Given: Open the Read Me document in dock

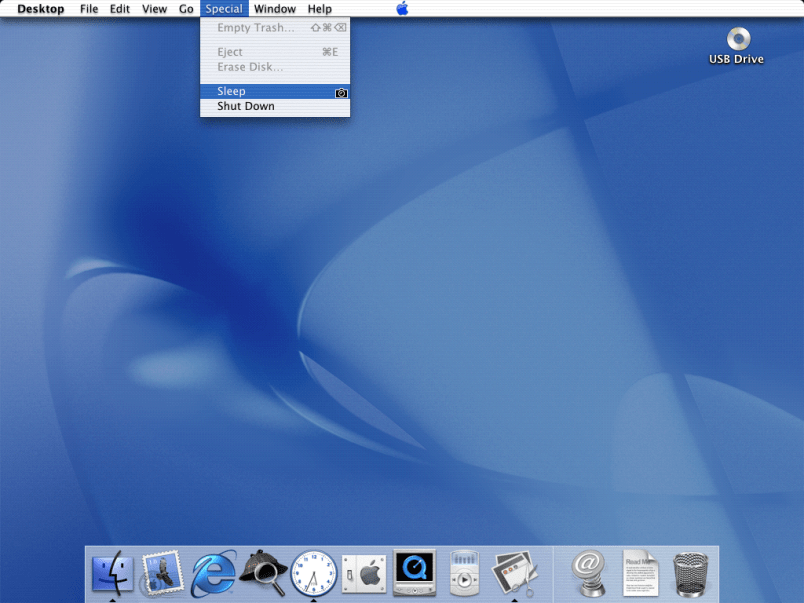Looking at the screenshot, I should 640,573.
